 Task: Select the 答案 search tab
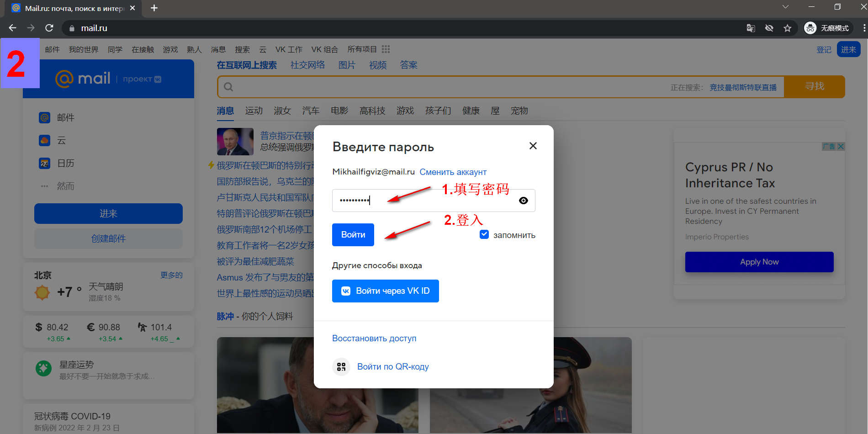click(x=408, y=65)
